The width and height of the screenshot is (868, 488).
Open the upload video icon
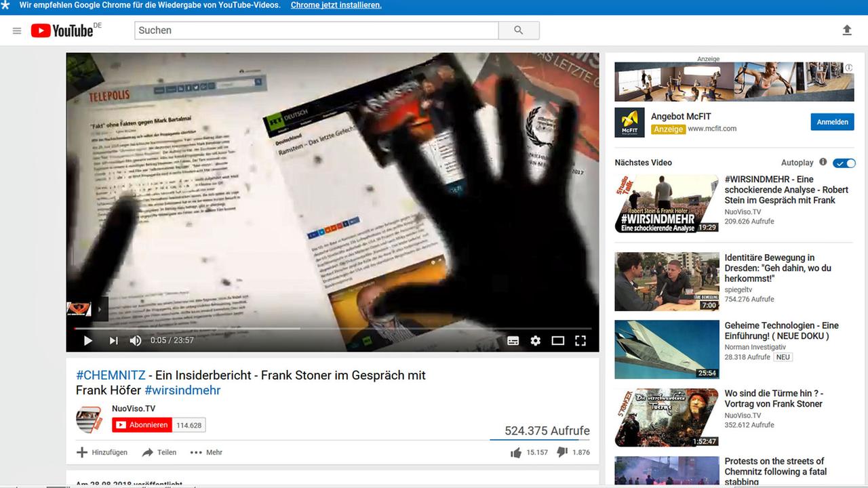tap(847, 30)
